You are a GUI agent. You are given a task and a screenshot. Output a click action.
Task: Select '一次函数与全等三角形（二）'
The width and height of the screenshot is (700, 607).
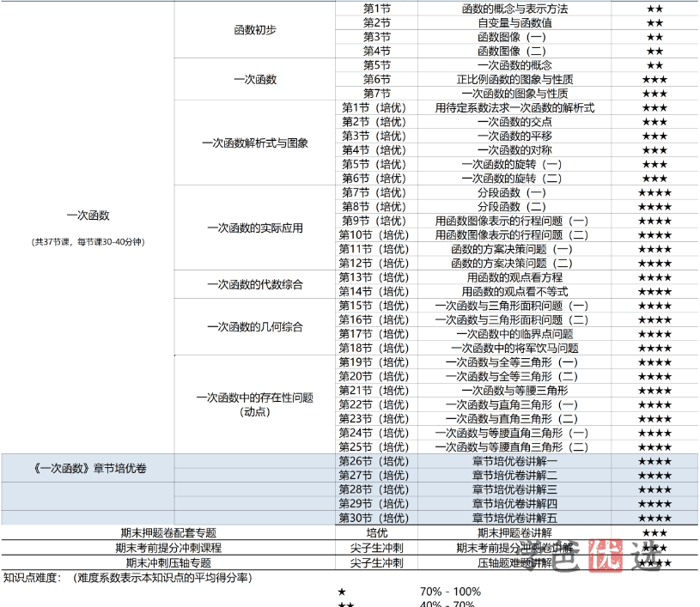[514, 377]
